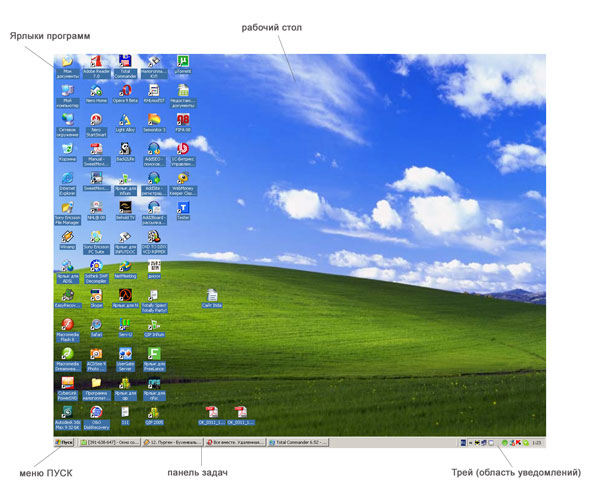This screenshot has width=600, height=502.
Task: Click the Semonitor 3 shortcut
Action: [x=154, y=123]
